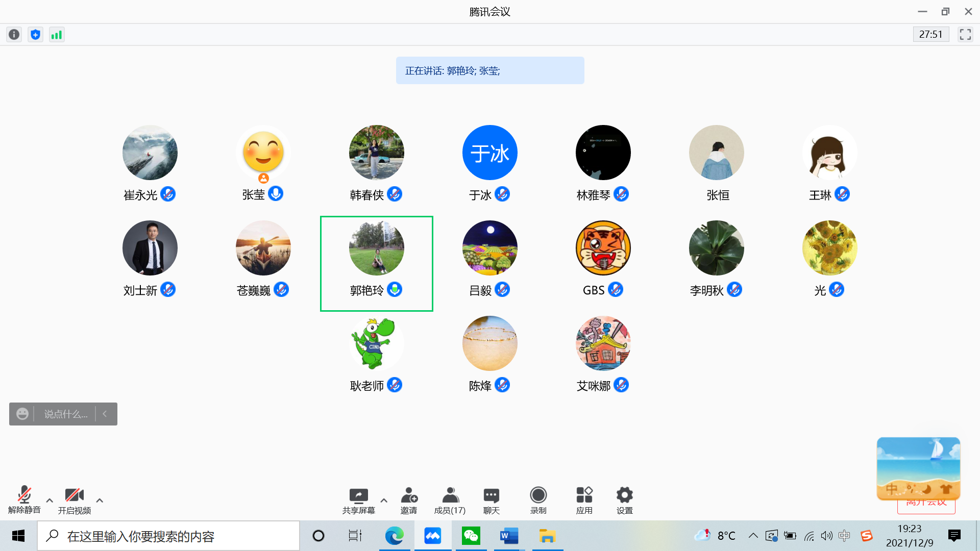Collapse the chat box with left arrow
The image size is (980, 551).
click(x=105, y=414)
